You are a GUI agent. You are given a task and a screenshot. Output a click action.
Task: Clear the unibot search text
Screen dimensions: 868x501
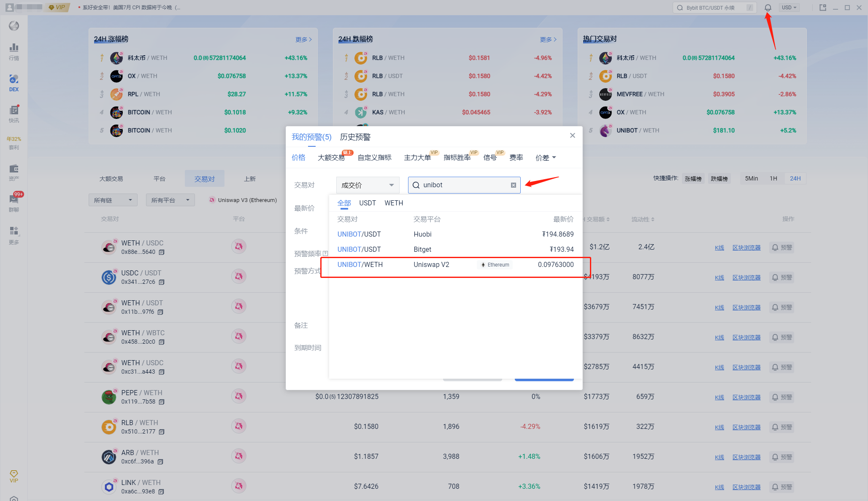point(514,185)
